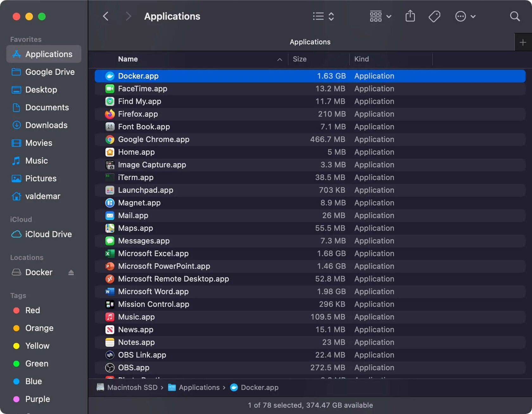Open Google Drive in the sidebar
The height and width of the screenshot is (414, 532).
tap(44, 72)
